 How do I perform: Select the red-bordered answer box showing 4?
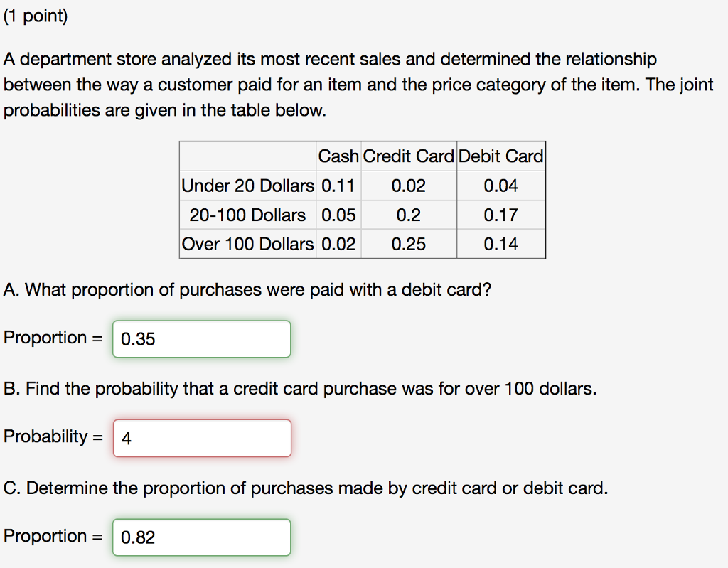click(x=201, y=438)
